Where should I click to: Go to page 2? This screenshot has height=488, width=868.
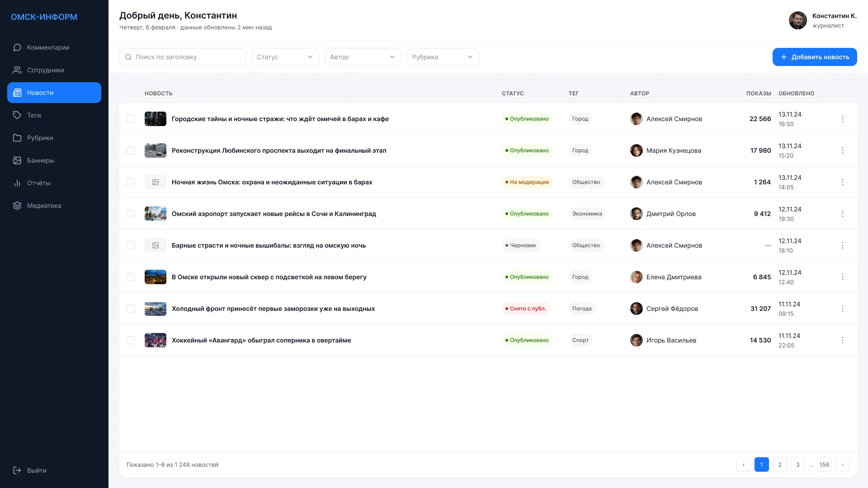pos(780,465)
